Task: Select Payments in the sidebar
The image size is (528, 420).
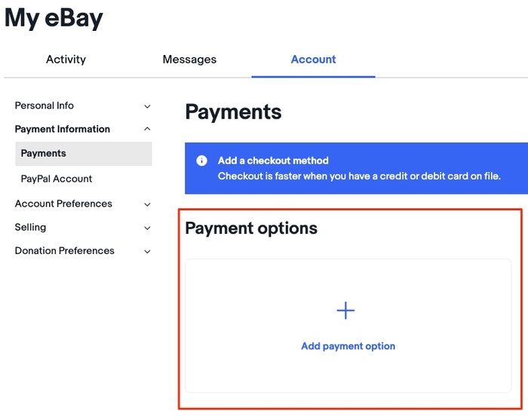Action: point(44,153)
